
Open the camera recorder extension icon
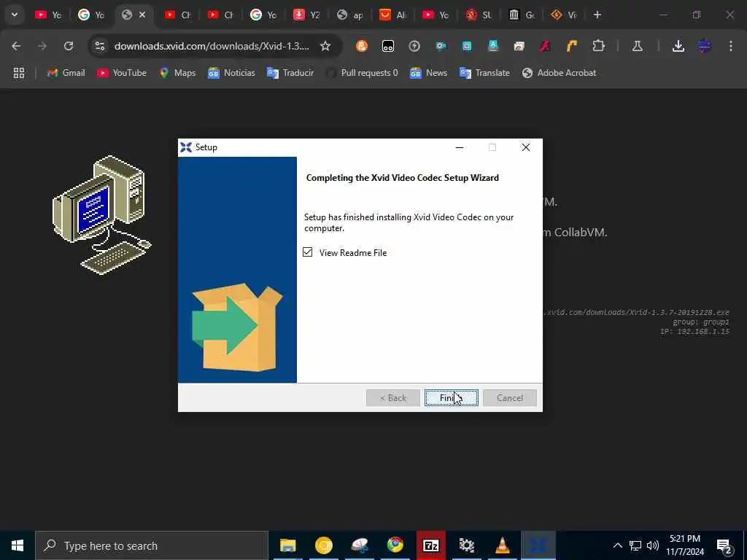[441, 46]
